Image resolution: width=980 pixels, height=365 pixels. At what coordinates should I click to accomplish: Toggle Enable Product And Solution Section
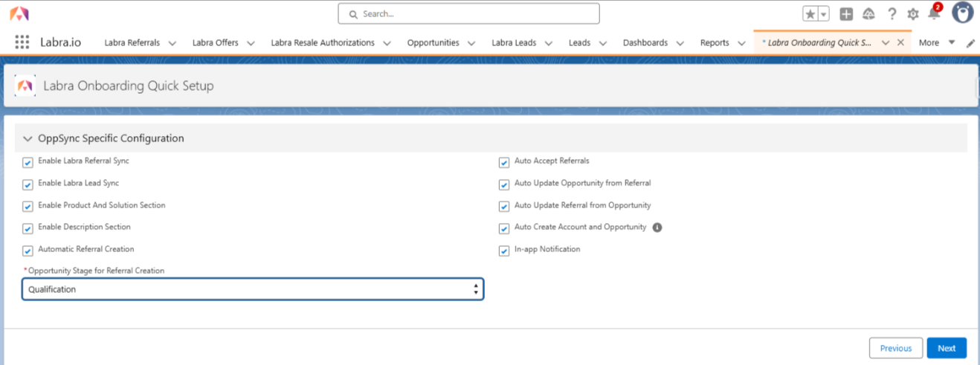click(x=28, y=207)
